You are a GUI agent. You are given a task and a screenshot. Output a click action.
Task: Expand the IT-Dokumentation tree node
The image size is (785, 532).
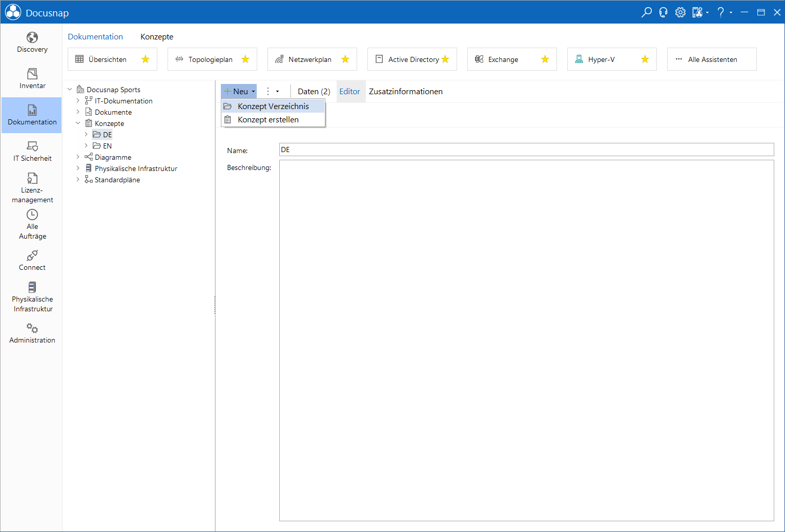pos(78,101)
